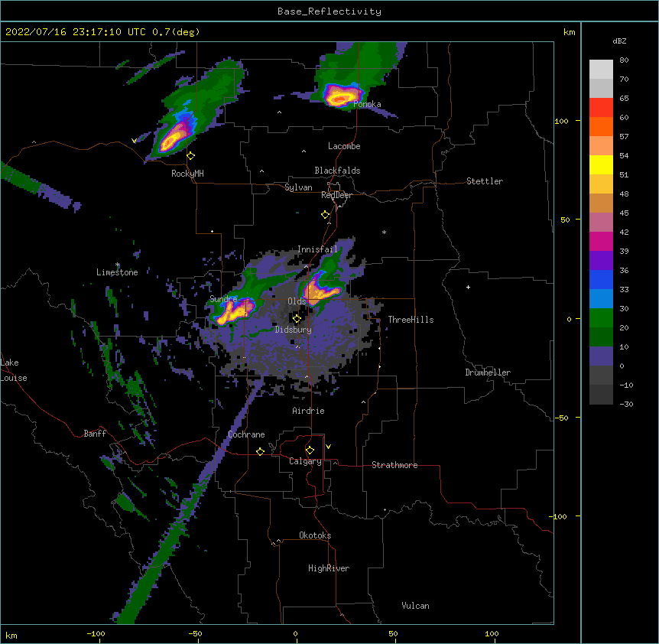
Task: Select the RedDeer label
Action: tap(336, 195)
